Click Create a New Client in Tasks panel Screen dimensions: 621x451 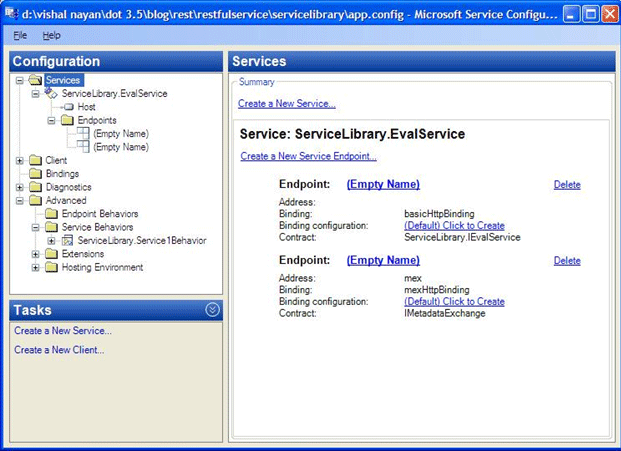(59, 350)
